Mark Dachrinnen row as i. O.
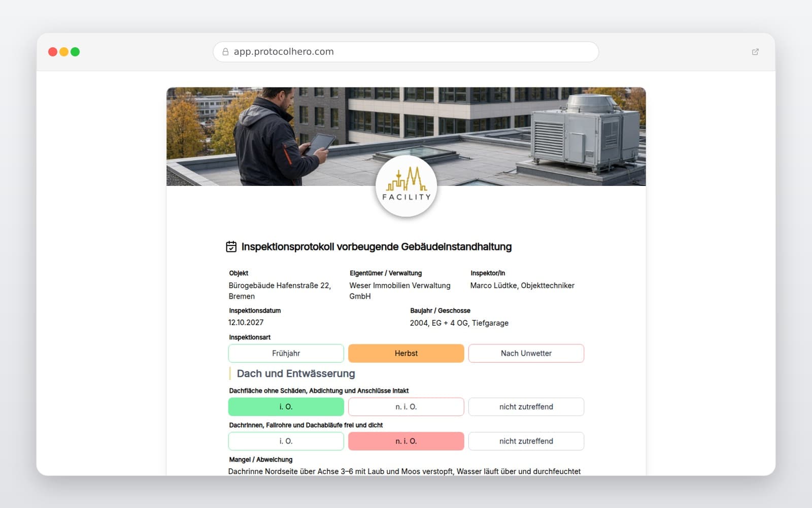Image resolution: width=812 pixels, height=508 pixels. 286,441
